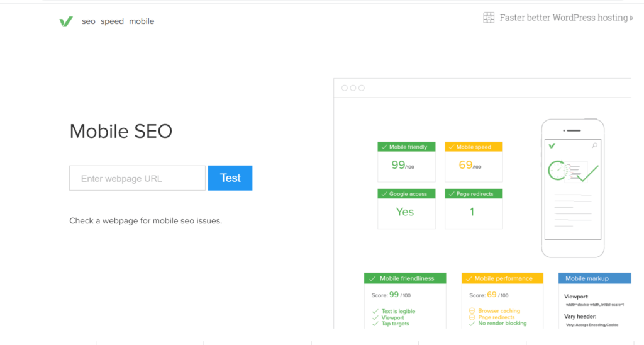Click the Browser caching warning icon

(472, 311)
